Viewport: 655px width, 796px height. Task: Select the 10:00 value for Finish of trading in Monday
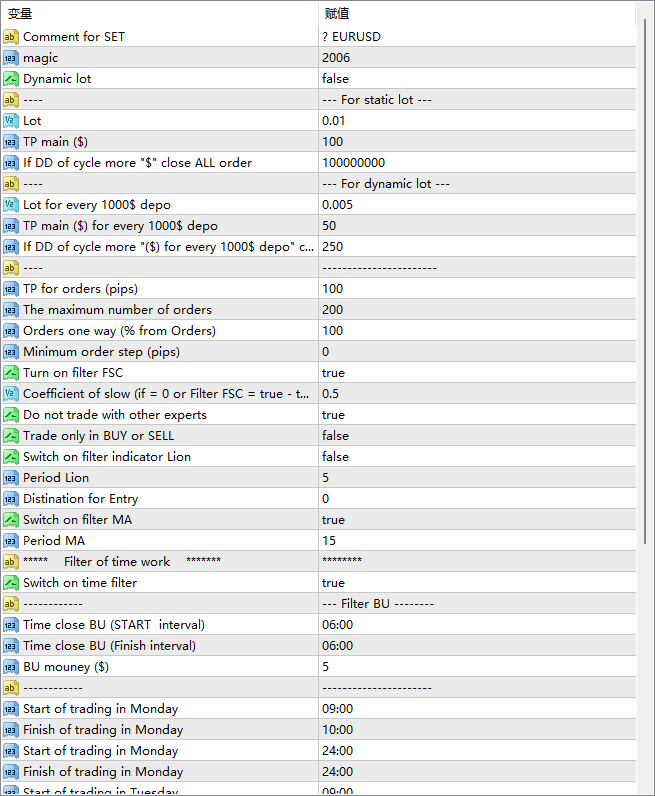pos(477,730)
